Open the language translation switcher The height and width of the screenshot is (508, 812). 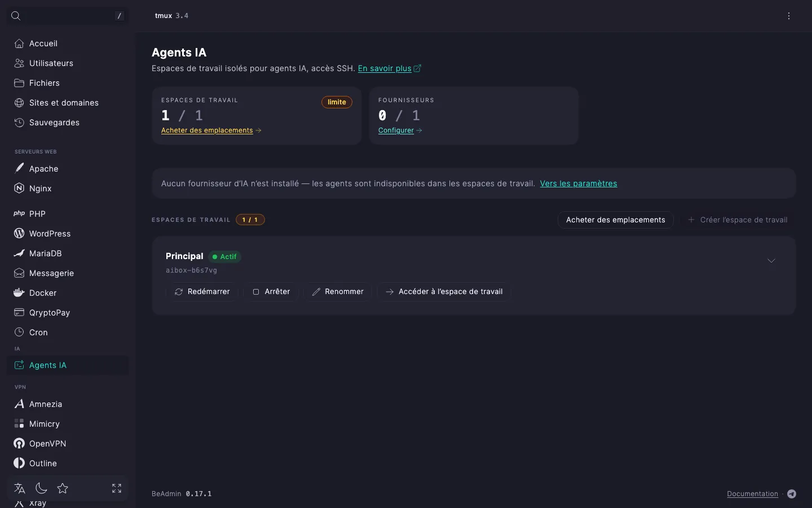click(x=20, y=488)
